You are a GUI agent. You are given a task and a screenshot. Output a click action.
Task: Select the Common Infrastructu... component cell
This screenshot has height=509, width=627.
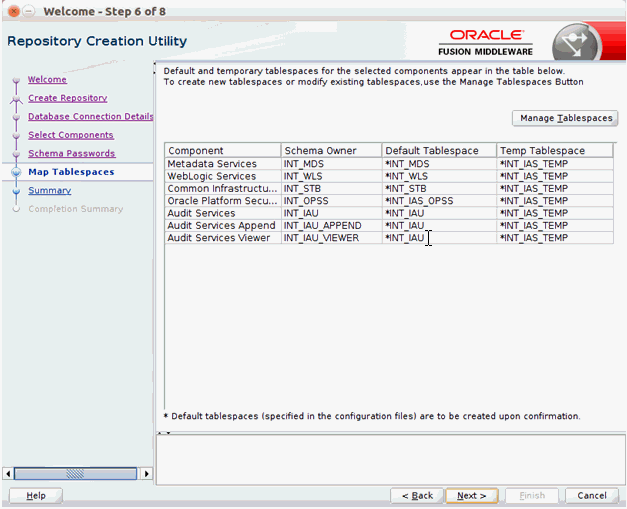pos(223,189)
